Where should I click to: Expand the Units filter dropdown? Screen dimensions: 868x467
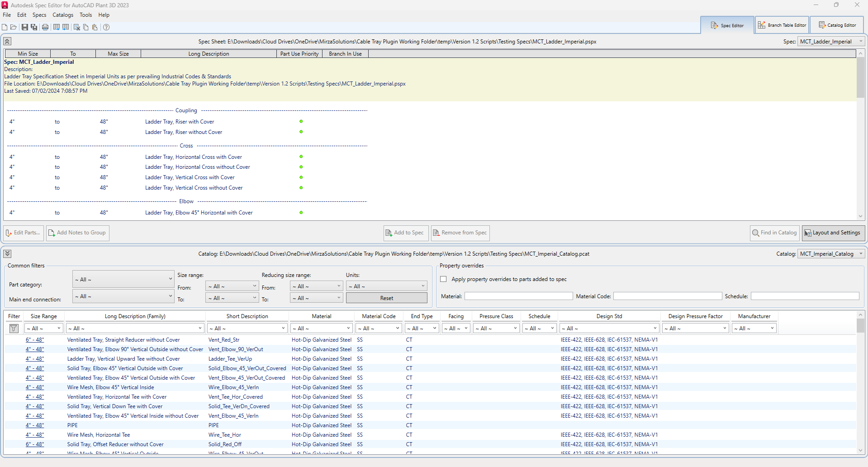point(386,286)
